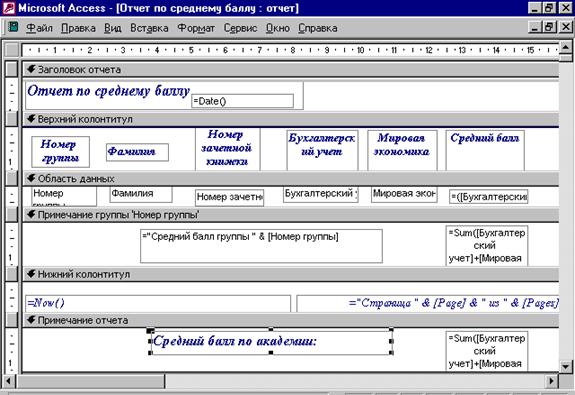Click the Фамилия field in data area
This screenshot has width=575, height=395.
click(141, 194)
